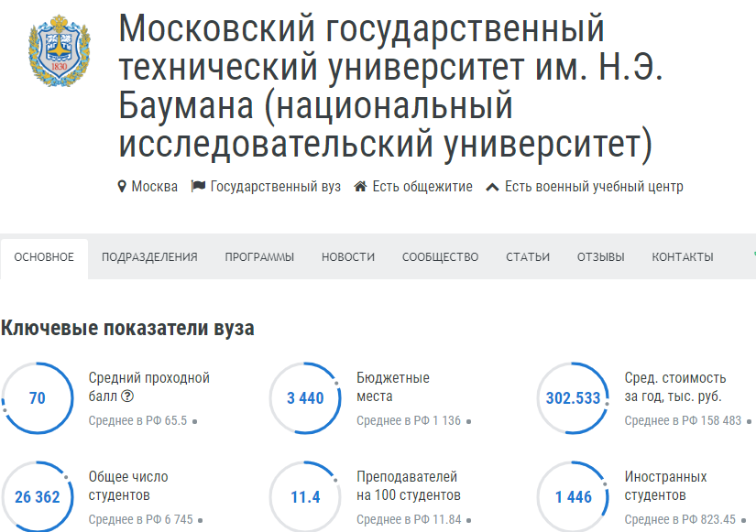
Task: Go to the Сообщество tab
Action: pos(440,257)
